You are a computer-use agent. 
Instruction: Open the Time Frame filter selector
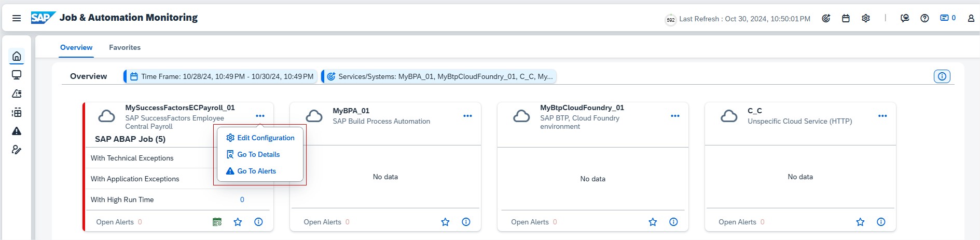(x=222, y=76)
